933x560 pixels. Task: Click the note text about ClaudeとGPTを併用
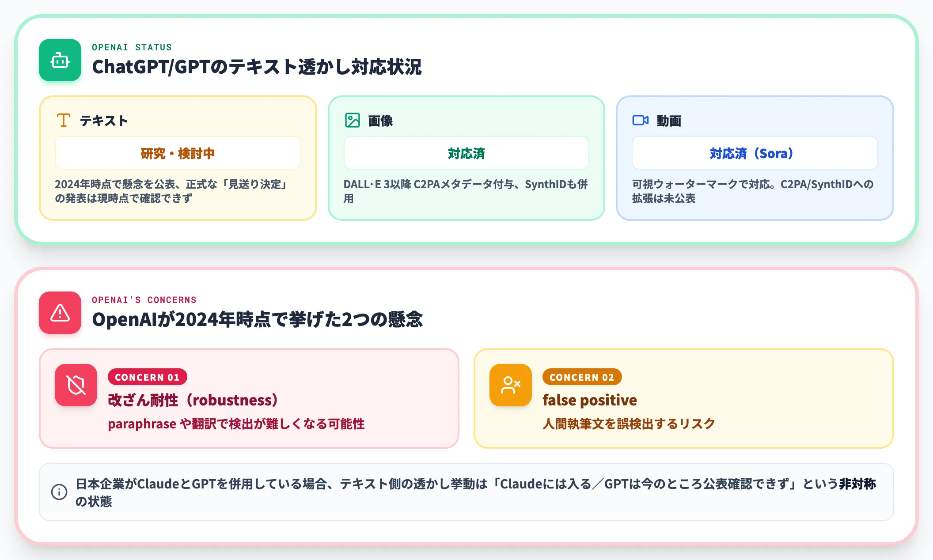476,492
